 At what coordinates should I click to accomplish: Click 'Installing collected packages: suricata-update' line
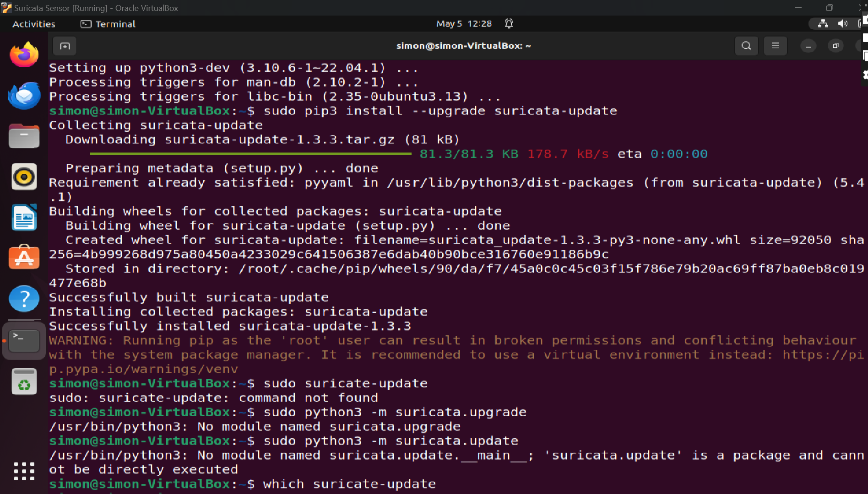point(238,312)
